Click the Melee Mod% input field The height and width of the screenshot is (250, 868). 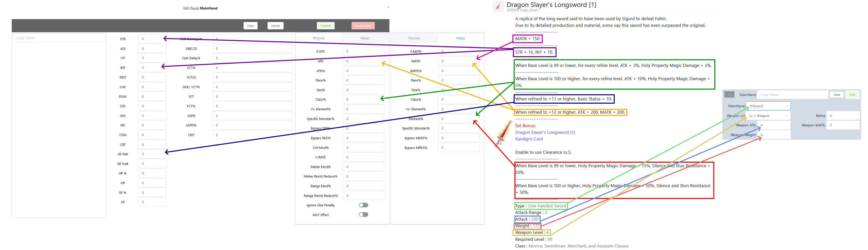coord(363,167)
